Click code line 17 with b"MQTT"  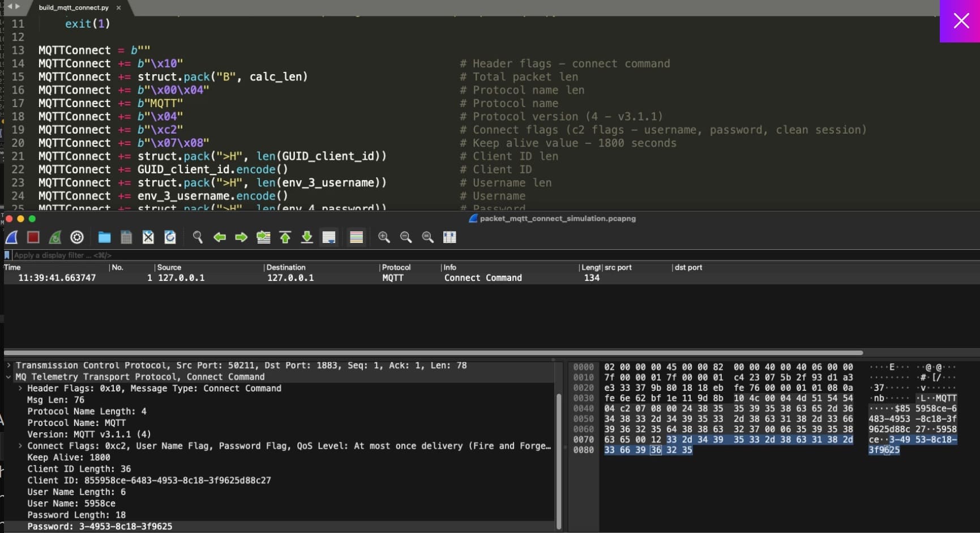110,104
